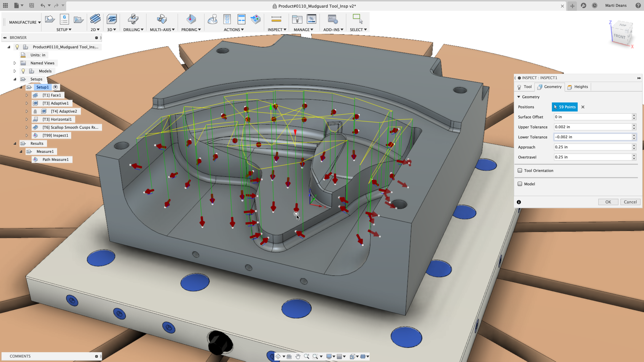Expand the Named Views tree item
This screenshot has width=644, height=362.
pos(15,63)
